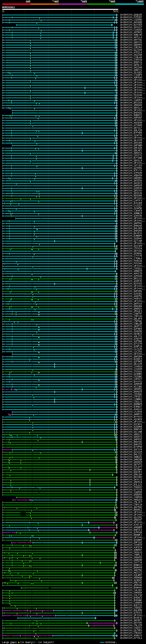Click the label UniRef100_Q86M20
This screenshot has width=146, height=644.
pyautogui.click(x=131, y=309)
